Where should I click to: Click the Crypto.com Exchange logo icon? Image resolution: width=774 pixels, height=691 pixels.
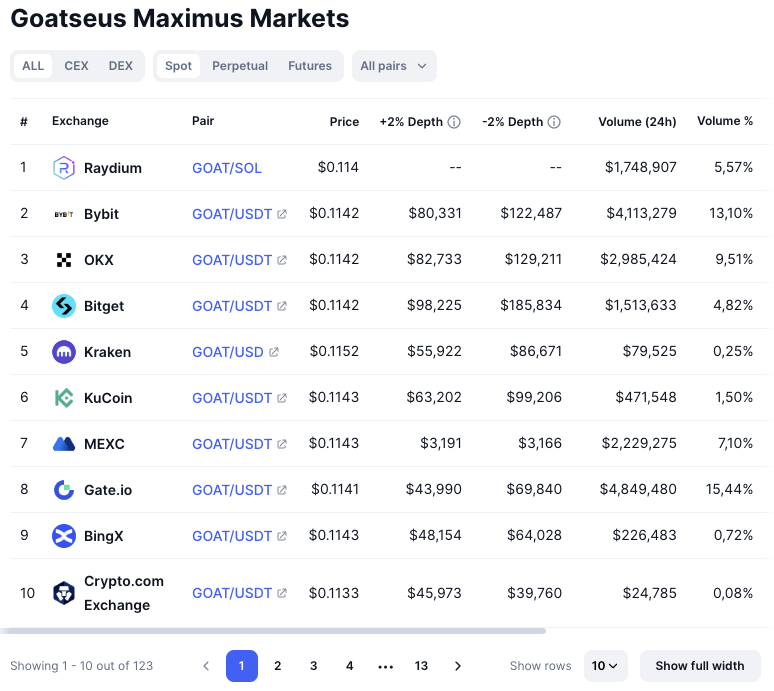[64, 593]
